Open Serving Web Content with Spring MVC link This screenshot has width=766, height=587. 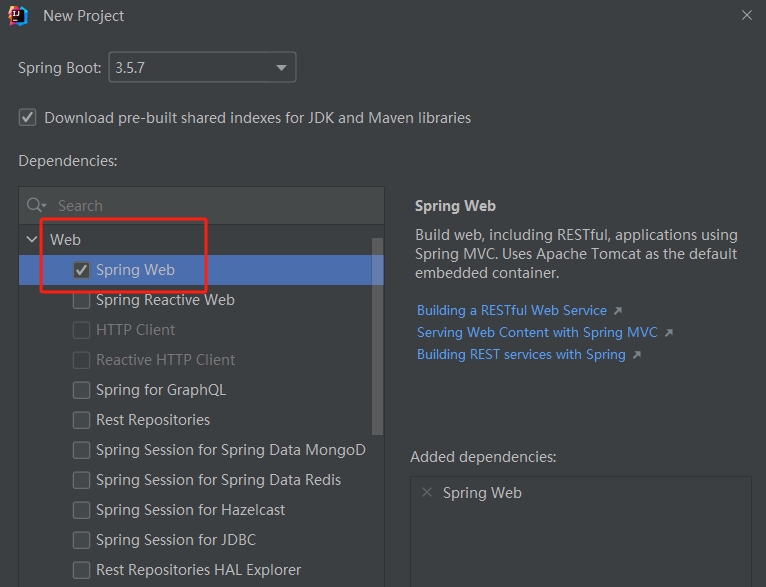click(x=537, y=333)
